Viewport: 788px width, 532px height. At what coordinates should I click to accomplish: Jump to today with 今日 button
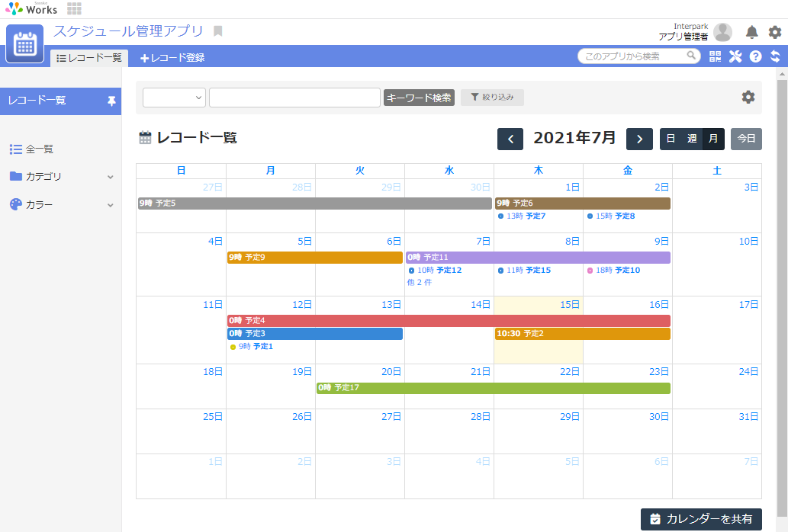[746, 139]
